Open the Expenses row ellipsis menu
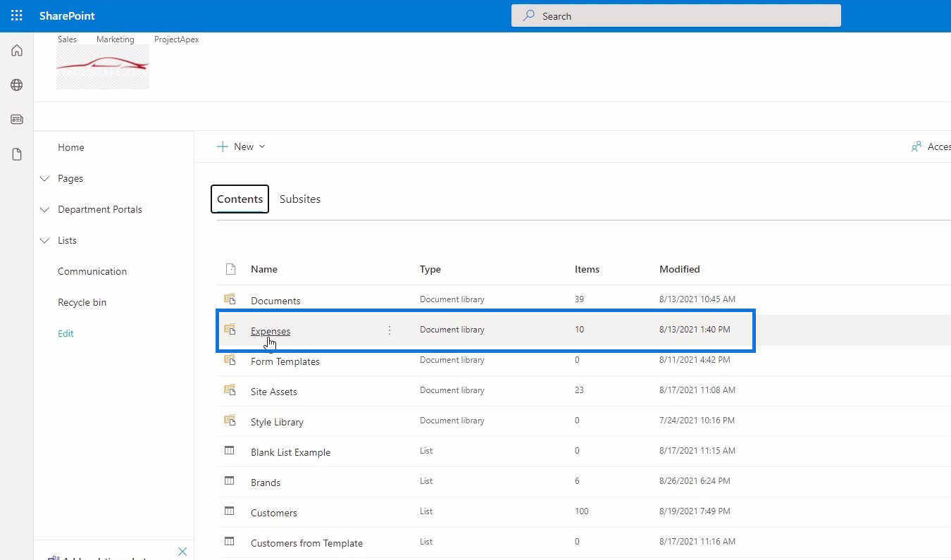 click(x=390, y=330)
